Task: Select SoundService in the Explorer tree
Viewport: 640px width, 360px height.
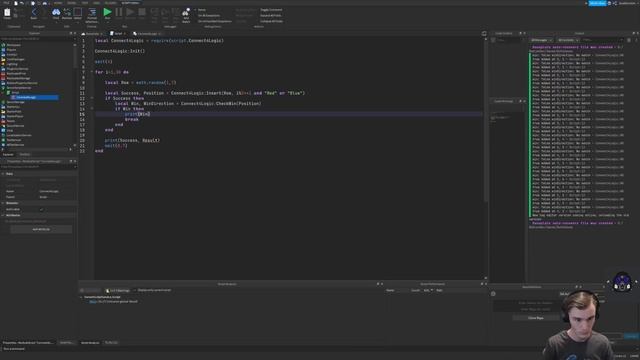Action: 15,126
